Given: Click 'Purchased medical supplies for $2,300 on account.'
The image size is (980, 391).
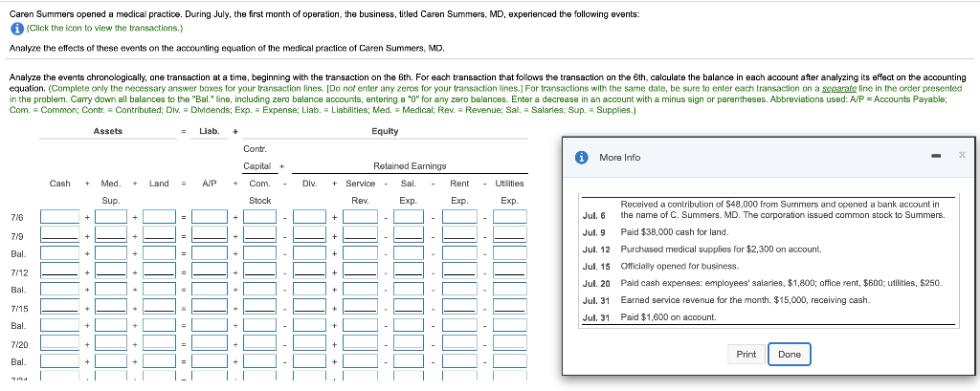Looking at the screenshot, I should pos(722,249).
